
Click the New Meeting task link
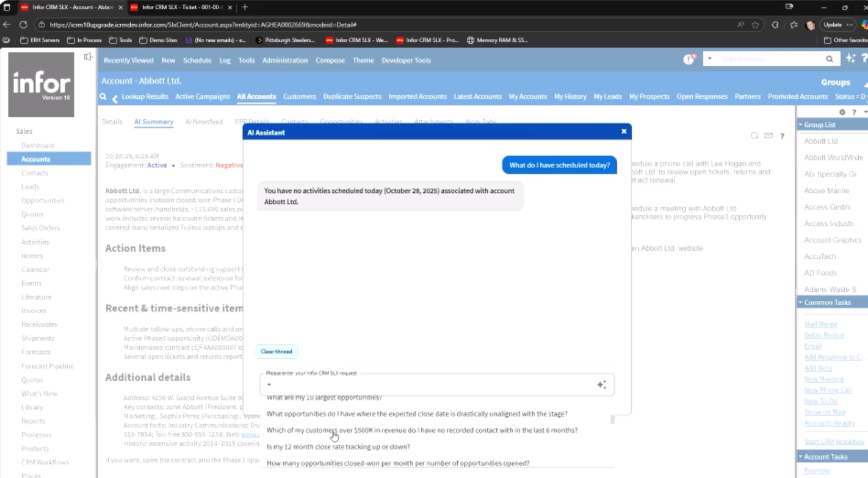pos(823,379)
